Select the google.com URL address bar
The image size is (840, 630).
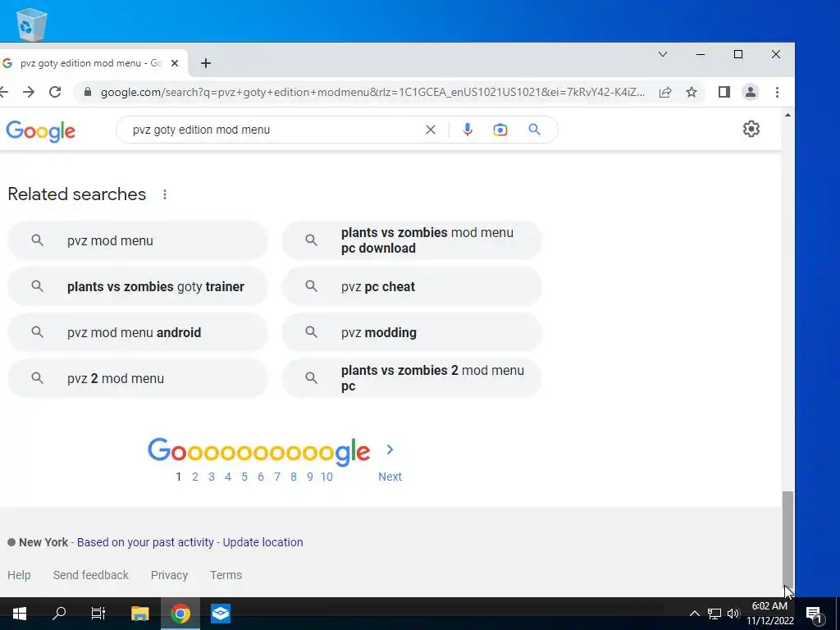tap(373, 92)
